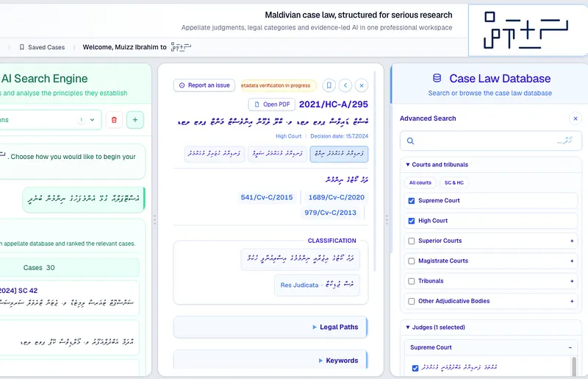This screenshot has width=588, height=379.
Task: Click the green Dhivehi chat message bubble
Action: click(84, 199)
